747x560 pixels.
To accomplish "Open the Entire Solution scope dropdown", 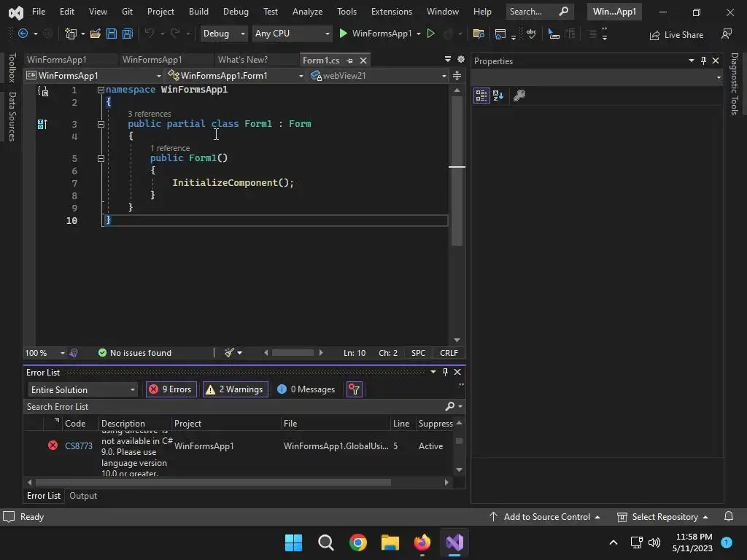I will (82, 389).
